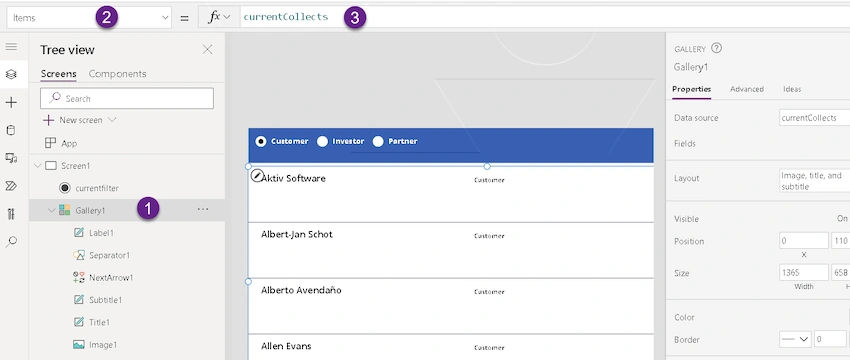Image resolution: width=850 pixels, height=360 pixels.
Task: Collapse the Gallery1 tree node
Action: click(x=51, y=210)
